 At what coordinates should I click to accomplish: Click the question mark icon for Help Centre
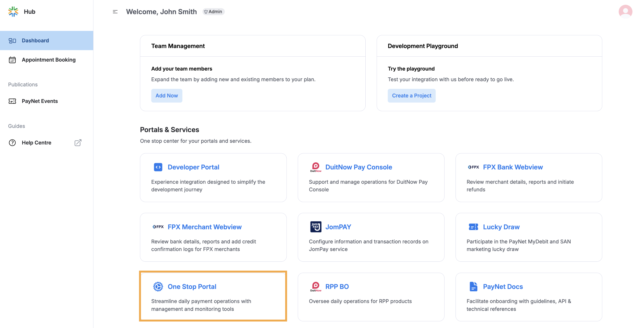(12, 143)
